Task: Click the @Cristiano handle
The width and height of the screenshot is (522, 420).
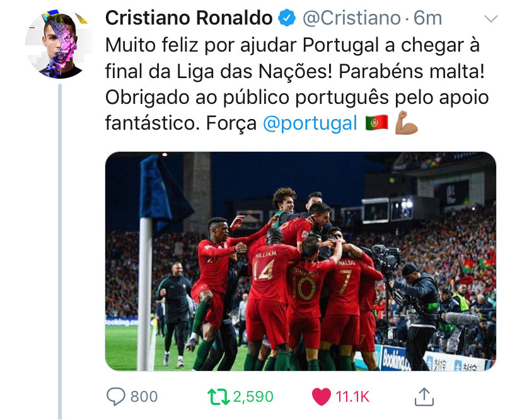Action: (x=351, y=18)
